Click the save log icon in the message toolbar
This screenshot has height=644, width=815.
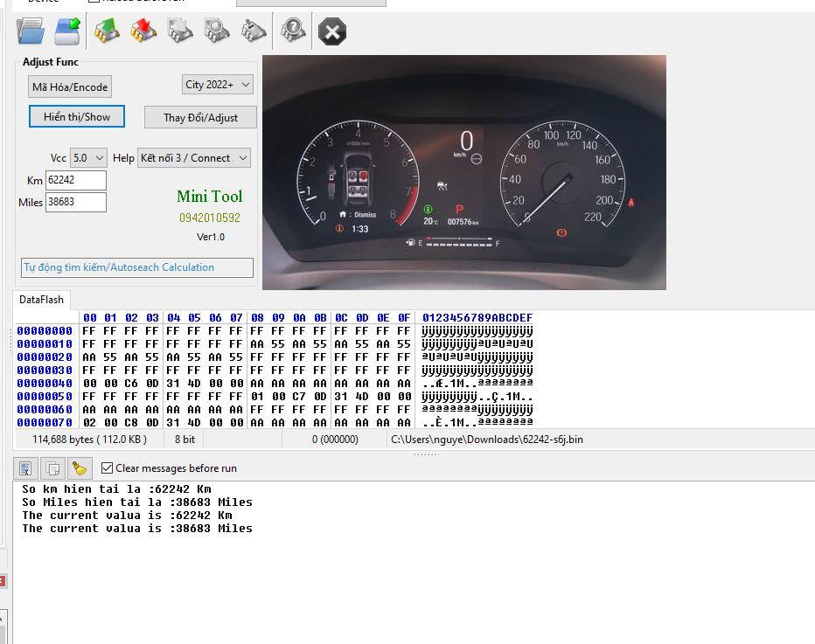pos(26,468)
